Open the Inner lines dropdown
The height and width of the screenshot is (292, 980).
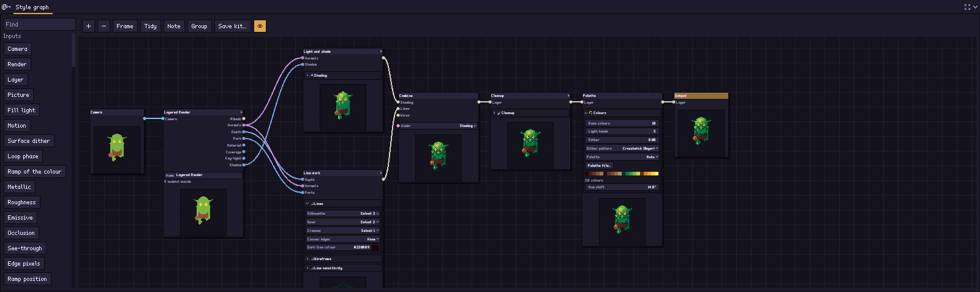(343, 222)
